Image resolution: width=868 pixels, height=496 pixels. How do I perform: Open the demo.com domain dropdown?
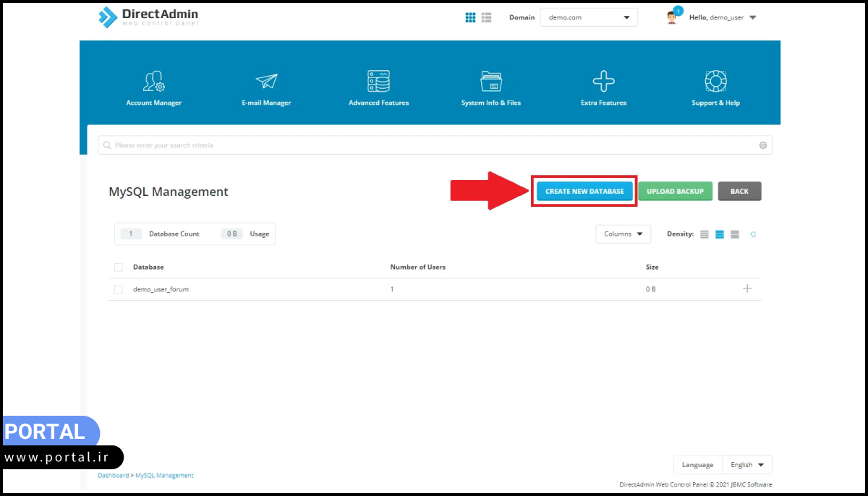tap(589, 17)
